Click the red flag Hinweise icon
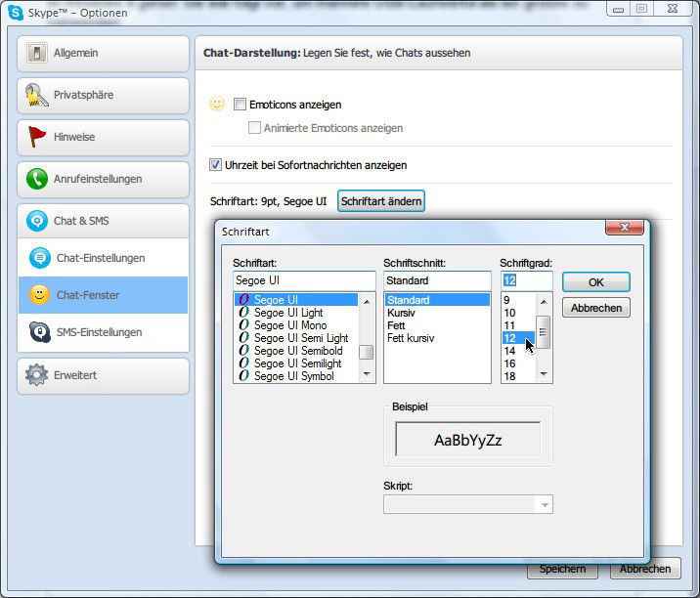 (36, 137)
